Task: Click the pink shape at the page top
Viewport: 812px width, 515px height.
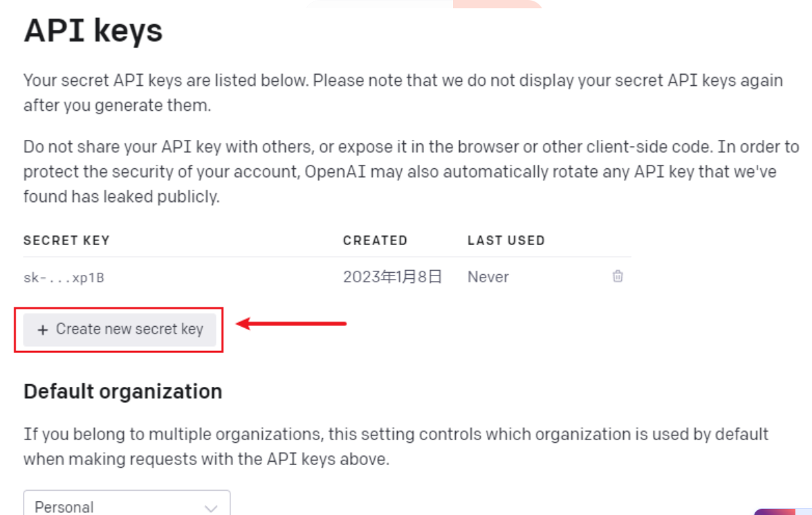Action: click(497, 3)
